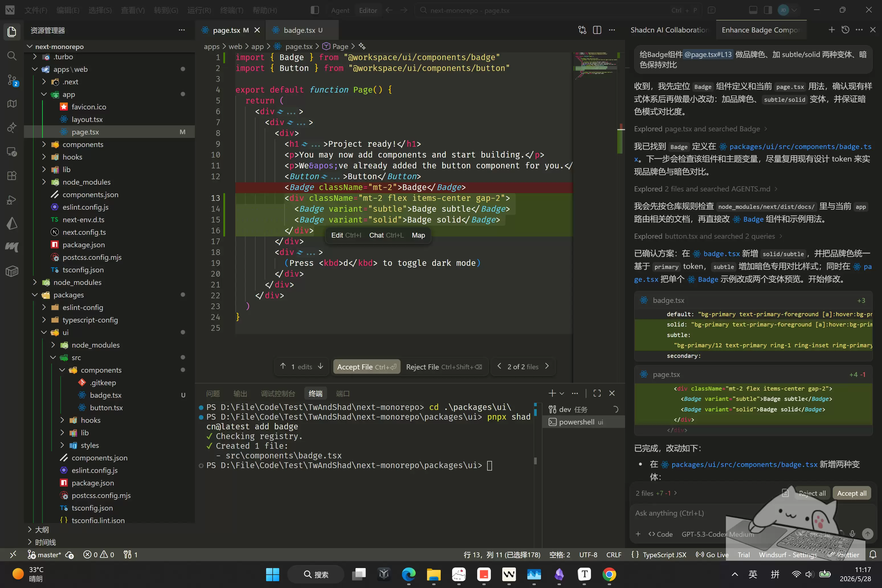The width and height of the screenshot is (882, 588).
Task: Open chat history clock icon
Action: coord(845,30)
